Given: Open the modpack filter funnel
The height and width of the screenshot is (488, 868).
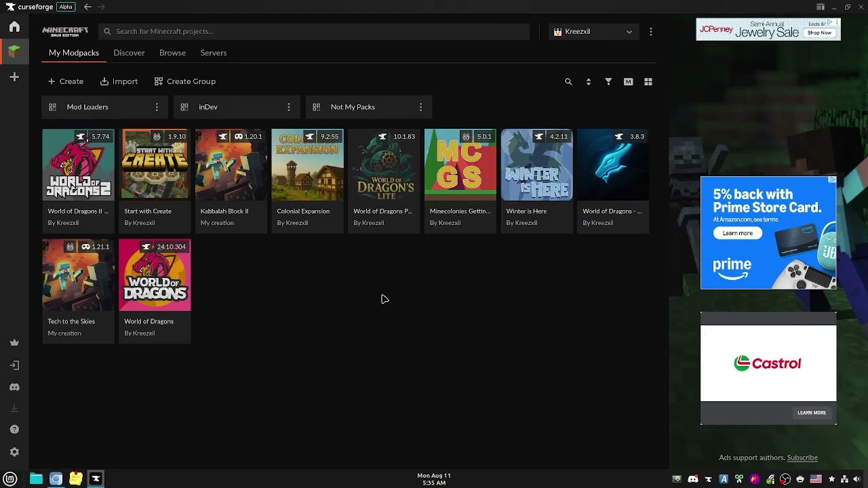Looking at the screenshot, I should pos(608,81).
